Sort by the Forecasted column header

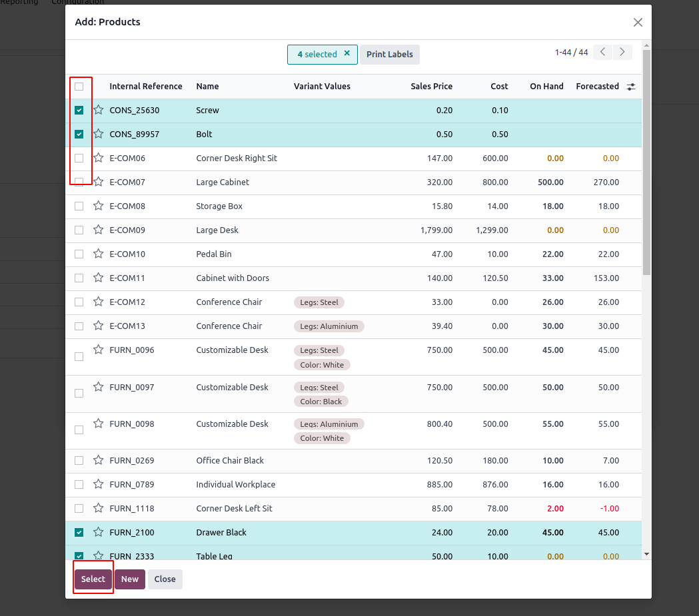tap(597, 87)
